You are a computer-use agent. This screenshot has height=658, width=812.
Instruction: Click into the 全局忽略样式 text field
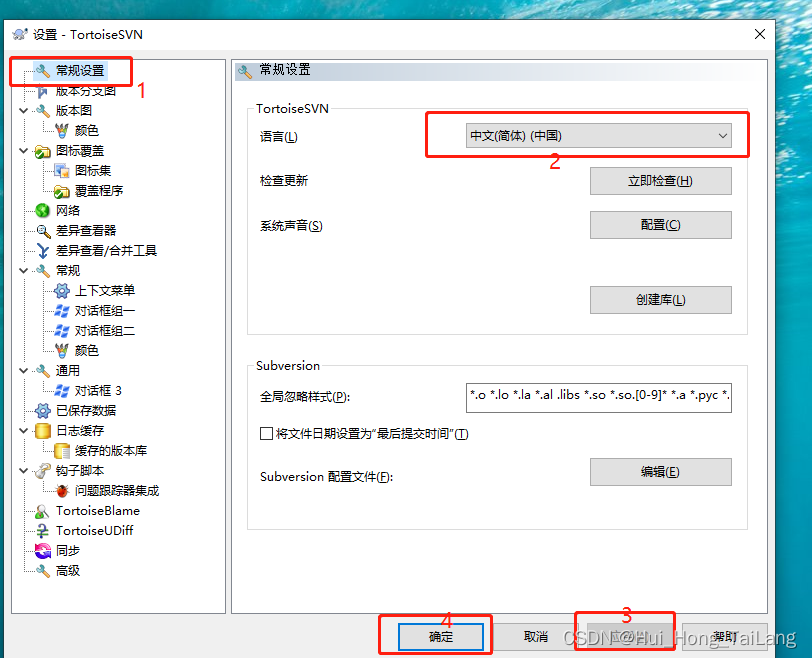coord(599,397)
